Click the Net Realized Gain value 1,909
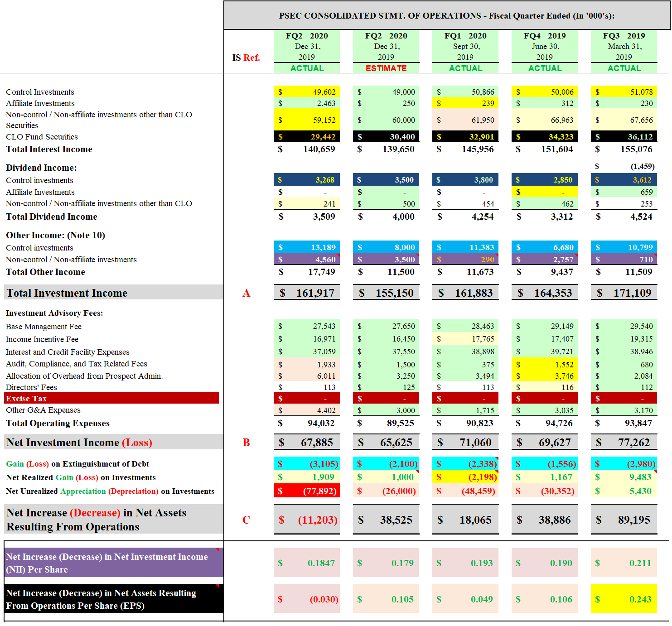Image resolution: width=672 pixels, height=626 pixels. click(323, 477)
